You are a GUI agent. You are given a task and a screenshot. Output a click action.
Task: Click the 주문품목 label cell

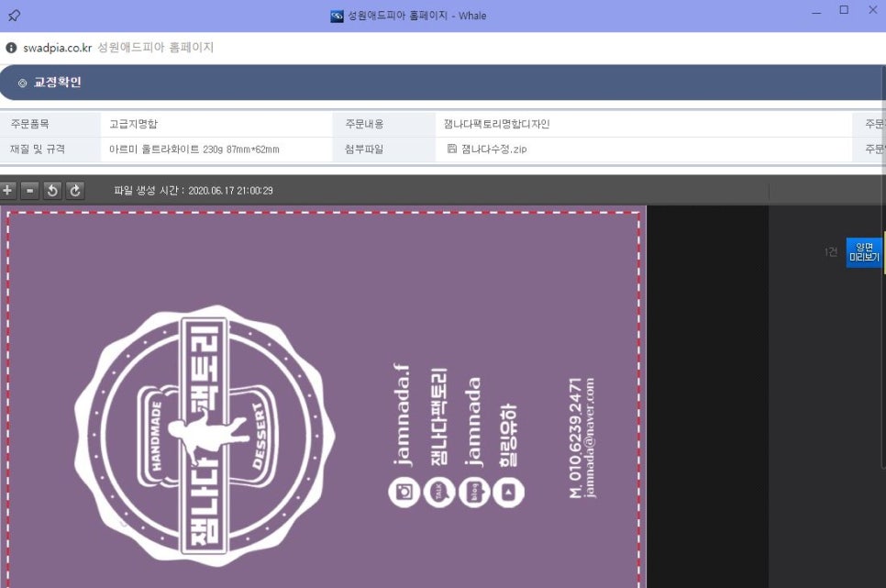pos(50,124)
